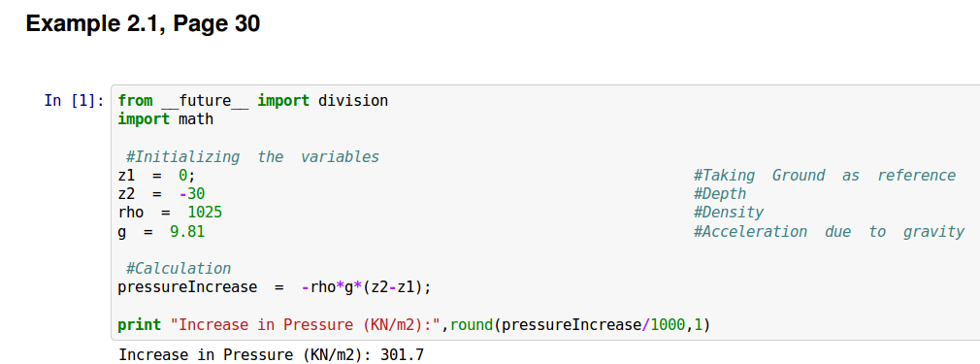980x364 pixels.
Task: Click the '#Density' comment
Action: coord(729,213)
